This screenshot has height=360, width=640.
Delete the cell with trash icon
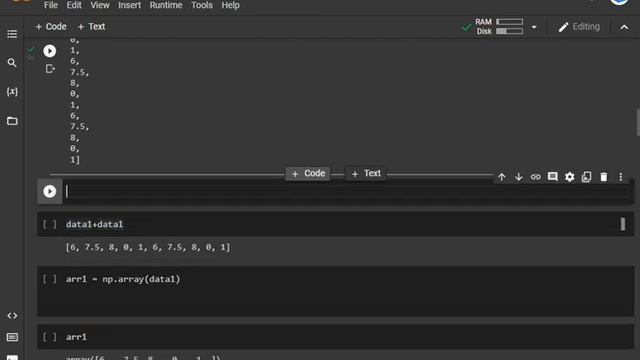click(604, 177)
